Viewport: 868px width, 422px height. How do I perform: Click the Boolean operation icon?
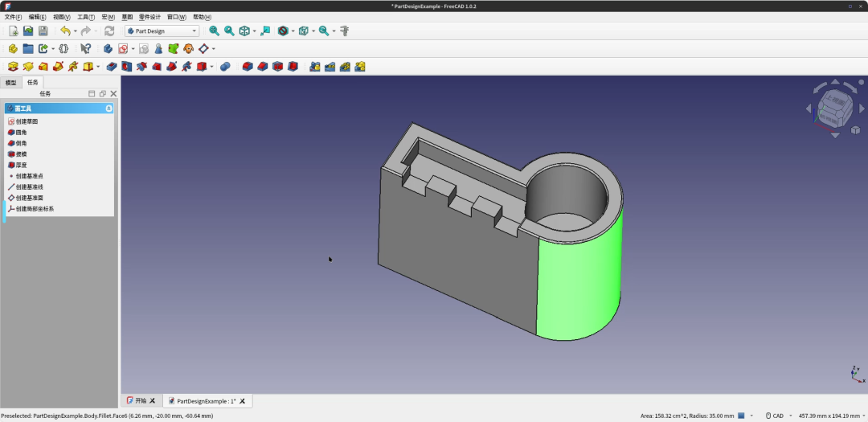coord(225,66)
